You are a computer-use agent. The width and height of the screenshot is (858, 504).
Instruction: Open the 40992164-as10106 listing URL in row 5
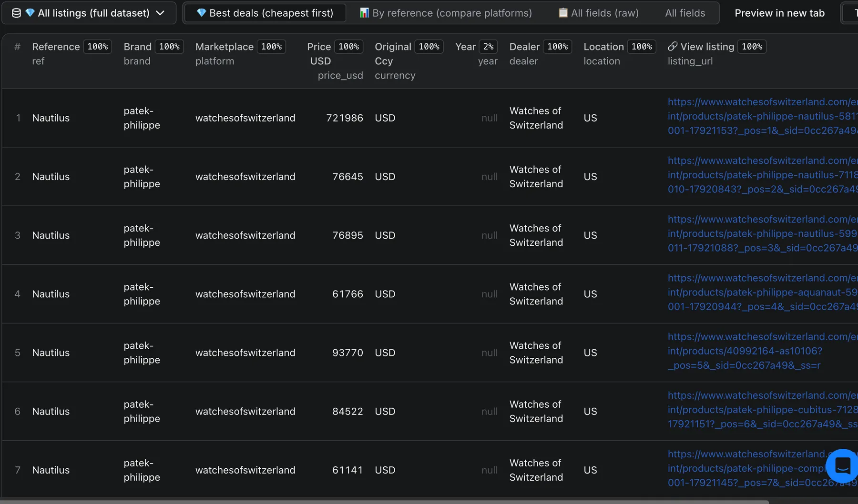pyautogui.click(x=762, y=351)
